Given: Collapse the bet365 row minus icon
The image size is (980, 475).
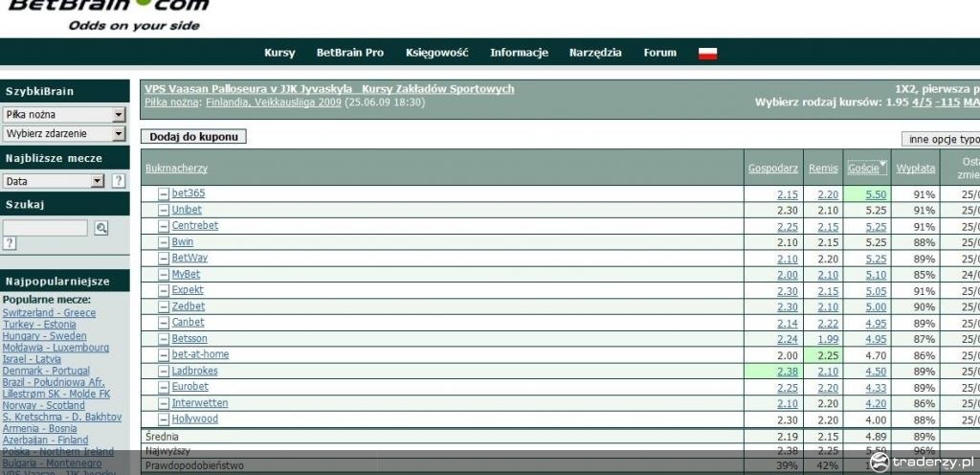Looking at the screenshot, I should 164,194.
